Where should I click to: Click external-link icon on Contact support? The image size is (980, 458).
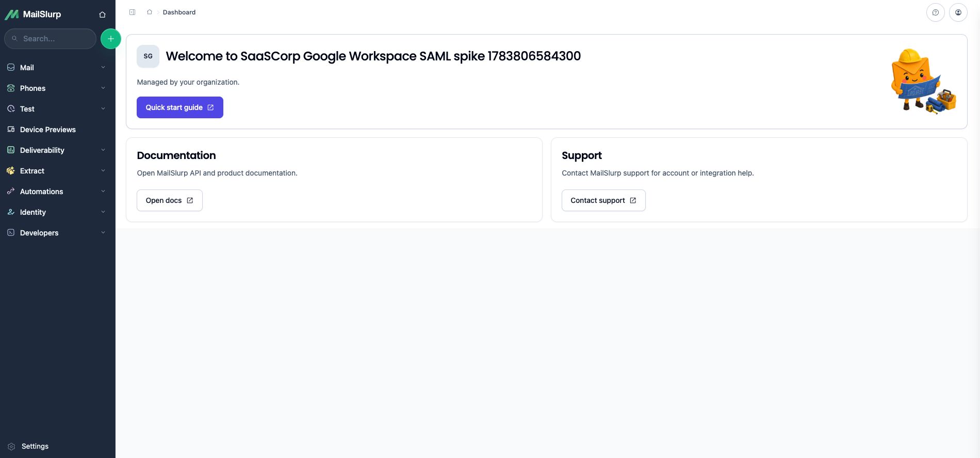633,200
